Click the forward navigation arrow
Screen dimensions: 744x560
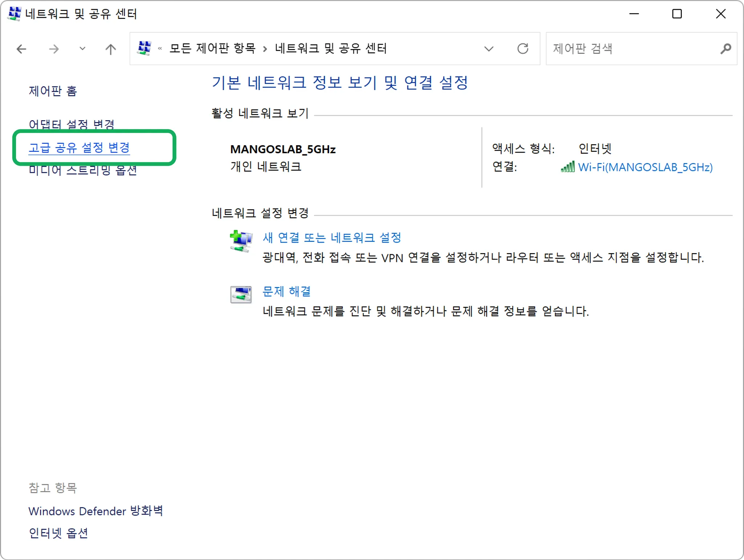(54, 49)
